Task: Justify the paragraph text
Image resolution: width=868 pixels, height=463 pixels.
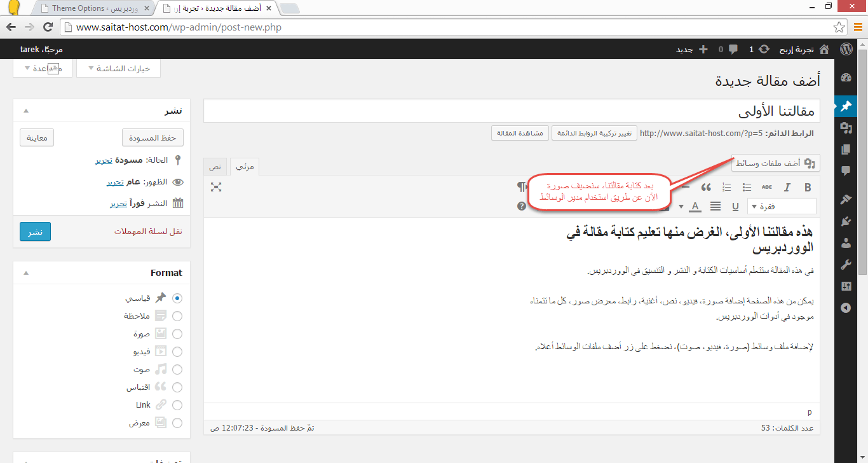Action: 715,206
